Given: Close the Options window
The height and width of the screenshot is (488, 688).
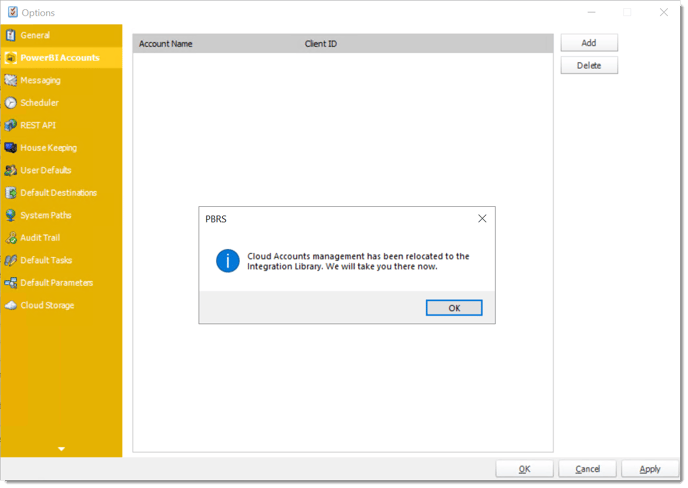Looking at the screenshot, I should 664,12.
